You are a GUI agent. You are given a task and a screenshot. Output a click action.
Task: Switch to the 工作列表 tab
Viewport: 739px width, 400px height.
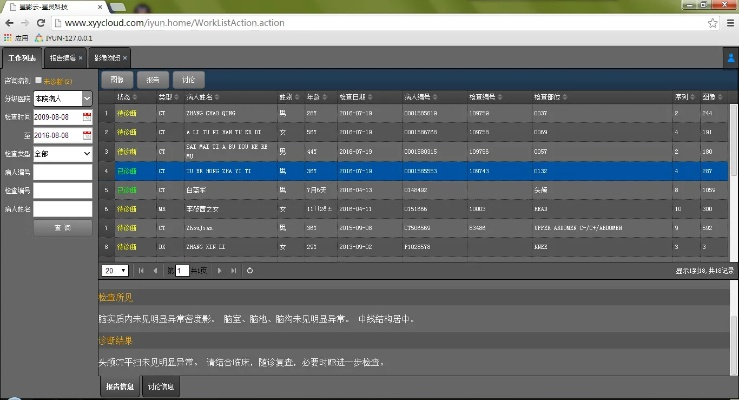pyautogui.click(x=22, y=58)
